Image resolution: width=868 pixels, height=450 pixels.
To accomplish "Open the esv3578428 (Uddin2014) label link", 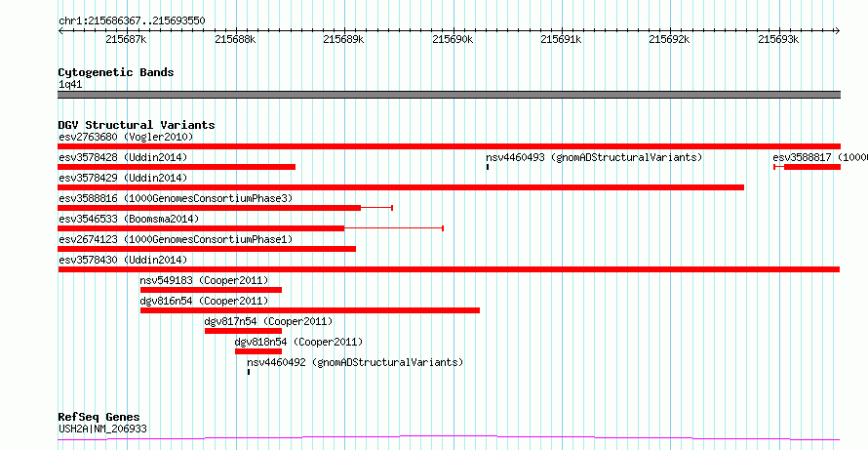I will (123, 157).
